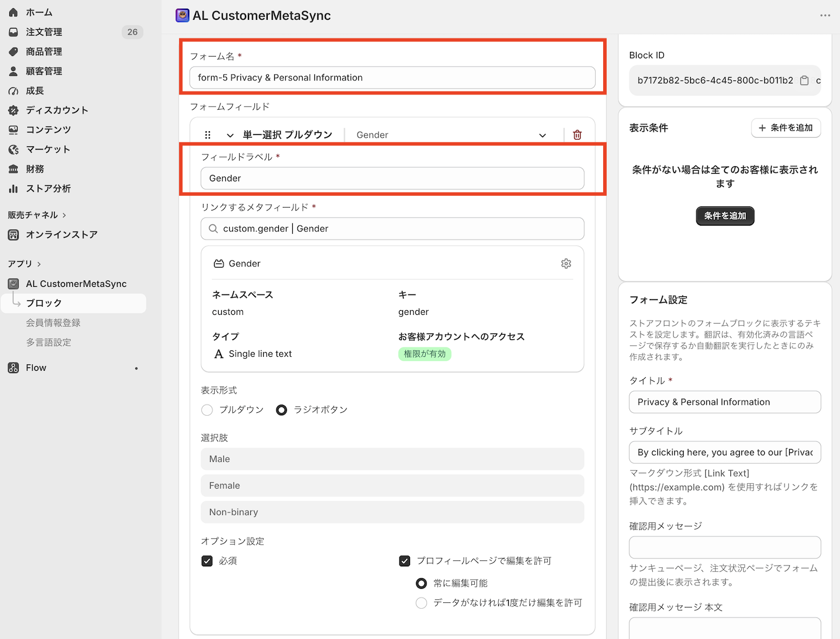Viewport: 840px width, 639px height.
Task: Click the products tag icon
Action: click(13, 51)
